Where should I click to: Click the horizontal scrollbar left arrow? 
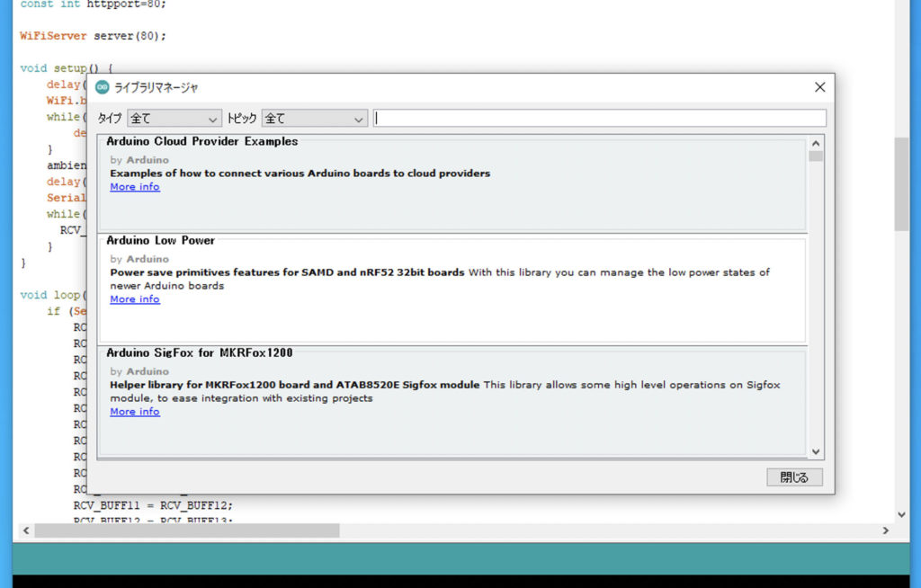coord(25,531)
